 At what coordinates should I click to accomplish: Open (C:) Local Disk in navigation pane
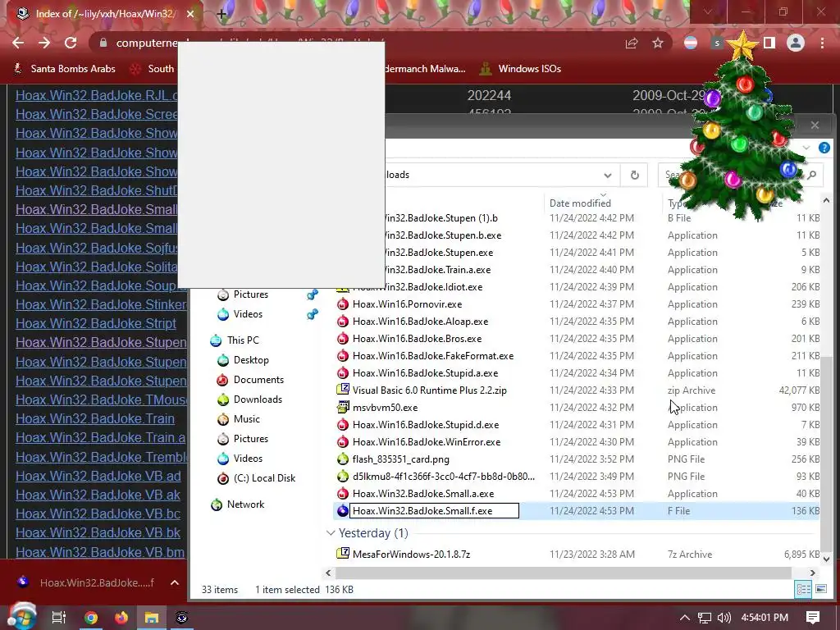pyautogui.click(x=264, y=478)
